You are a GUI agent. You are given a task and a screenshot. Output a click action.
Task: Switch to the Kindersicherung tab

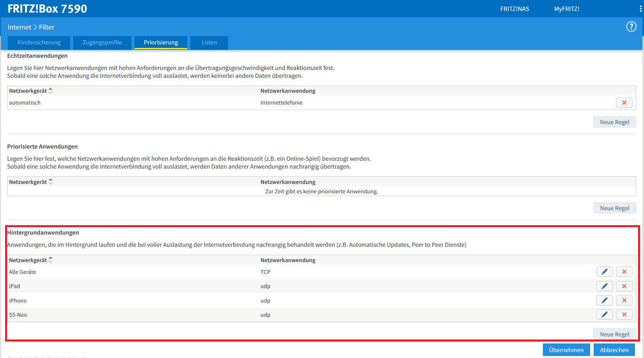click(x=39, y=42)
